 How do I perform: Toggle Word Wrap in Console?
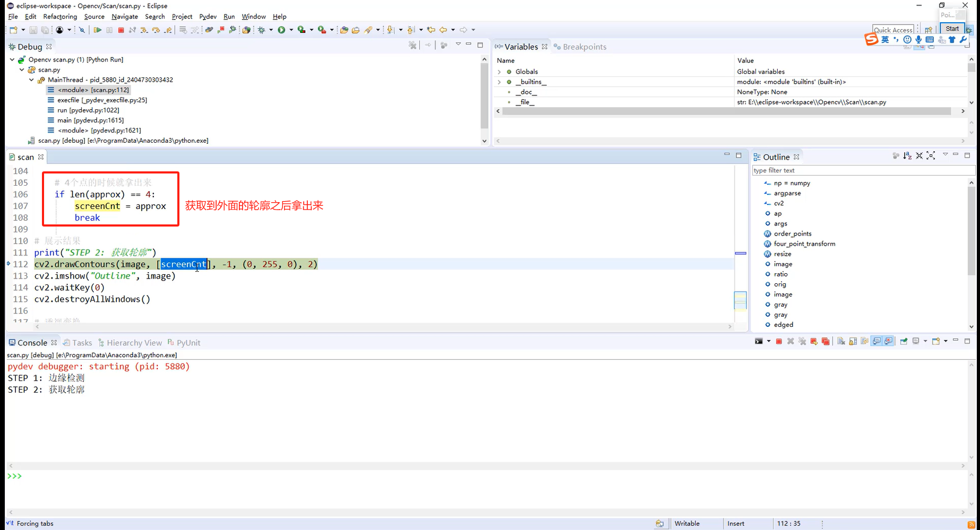pos(864,341)
